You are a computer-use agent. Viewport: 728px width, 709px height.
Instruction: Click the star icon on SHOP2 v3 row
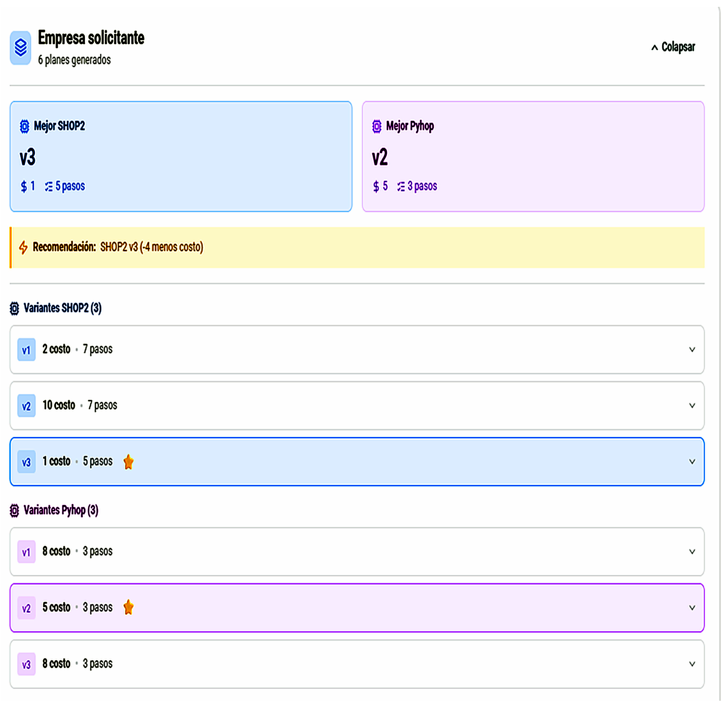pyautogui.click(x=128, y=462)
